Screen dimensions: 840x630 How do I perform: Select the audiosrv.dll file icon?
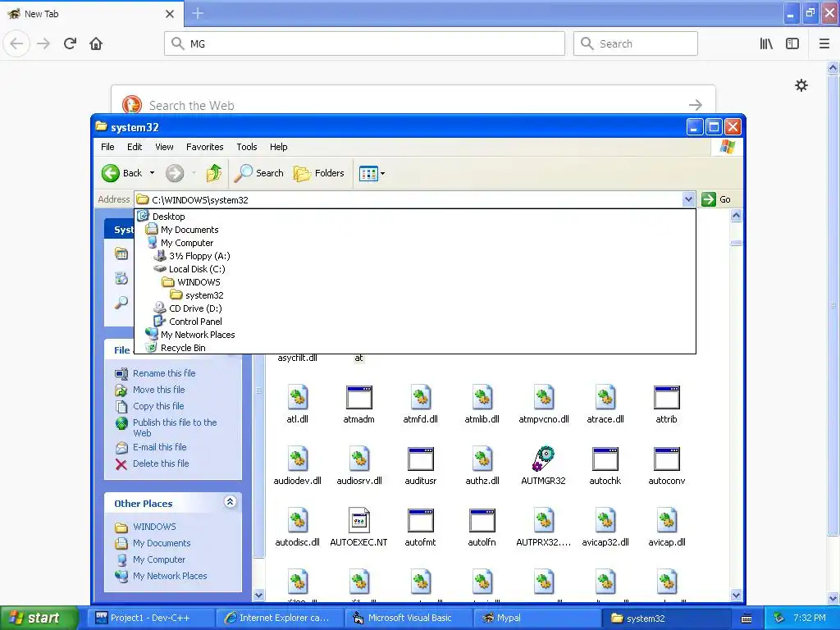click(359, 459)
